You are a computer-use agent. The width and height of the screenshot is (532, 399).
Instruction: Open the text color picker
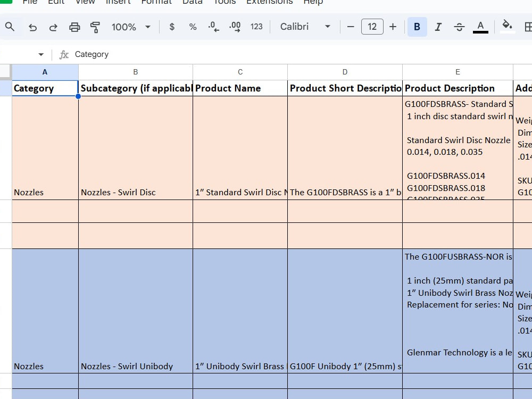pyautogui.click(x=480, y=27)
